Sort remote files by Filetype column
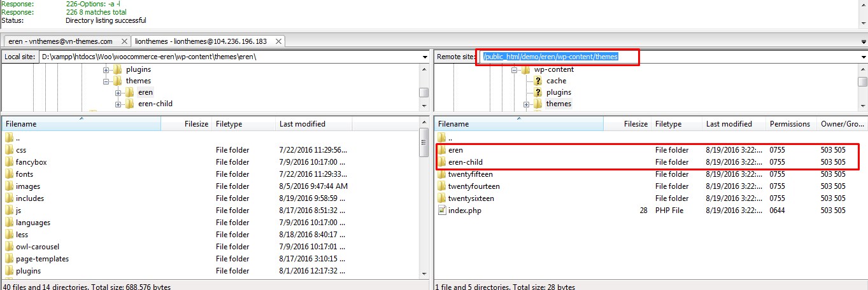Screen dimensions: 868x290 pyautogui.click(x=676, y=124)
